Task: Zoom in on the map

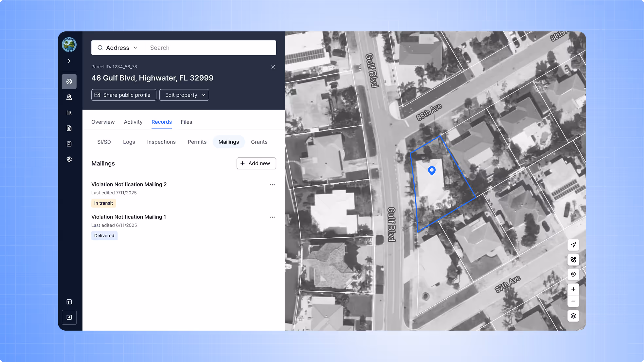Action: click(x=573, y=289)
